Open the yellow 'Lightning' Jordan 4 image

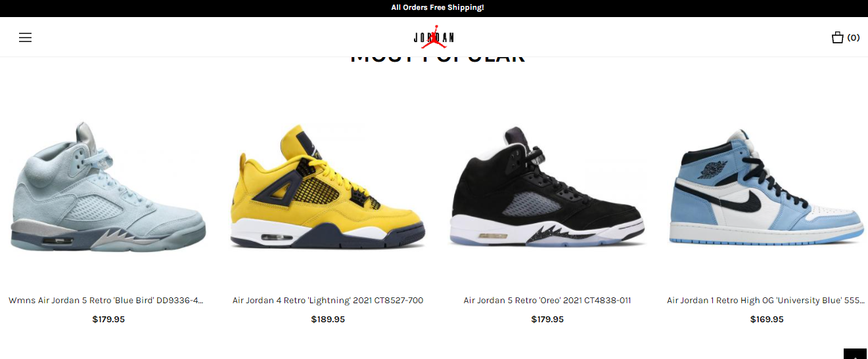pos(328,187)
